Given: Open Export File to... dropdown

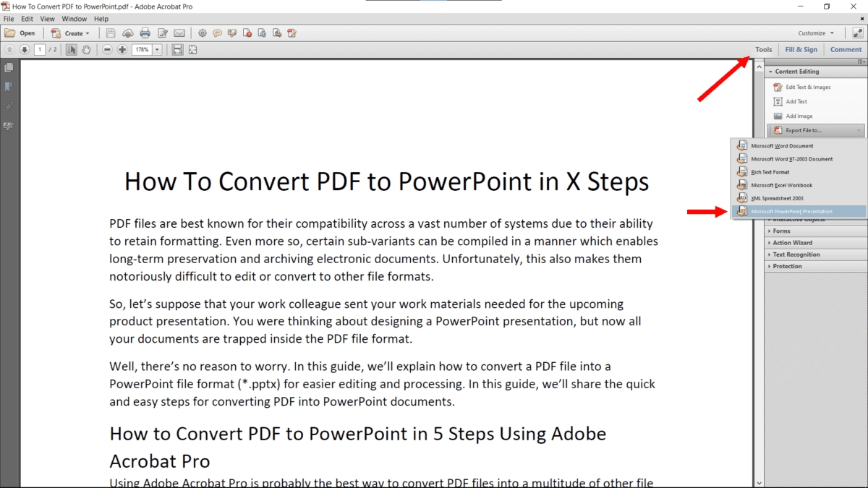Looking at the screenshot, I should tap(816, 131).
